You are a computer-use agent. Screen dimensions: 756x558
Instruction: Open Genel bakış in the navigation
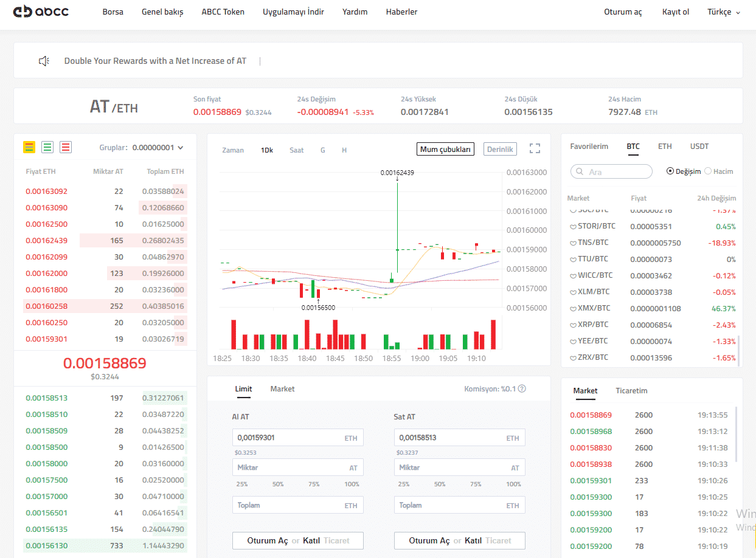(x=162, y=12)
